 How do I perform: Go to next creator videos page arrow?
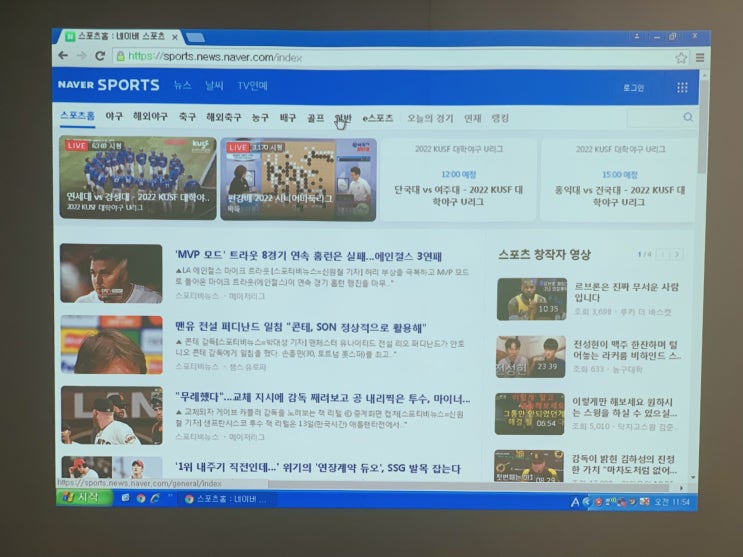677,255
